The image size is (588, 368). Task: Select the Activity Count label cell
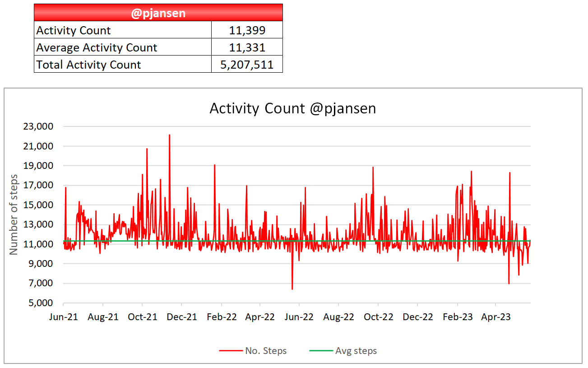(123, 30)
